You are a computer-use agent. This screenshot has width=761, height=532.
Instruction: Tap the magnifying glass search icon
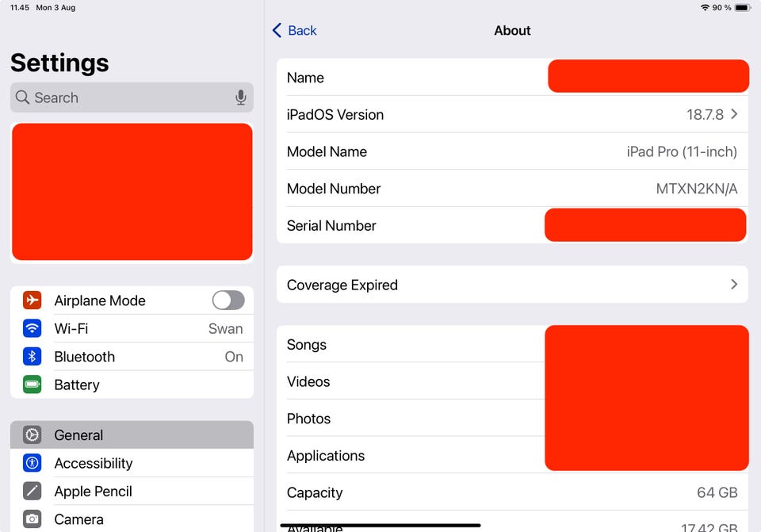(22, 97)
